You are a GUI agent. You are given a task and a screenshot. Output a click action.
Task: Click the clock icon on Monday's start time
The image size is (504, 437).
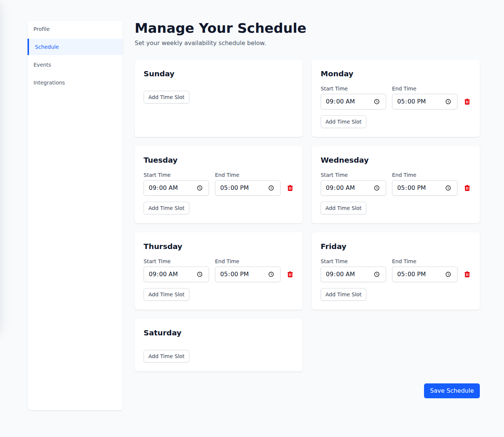point(376,101)
